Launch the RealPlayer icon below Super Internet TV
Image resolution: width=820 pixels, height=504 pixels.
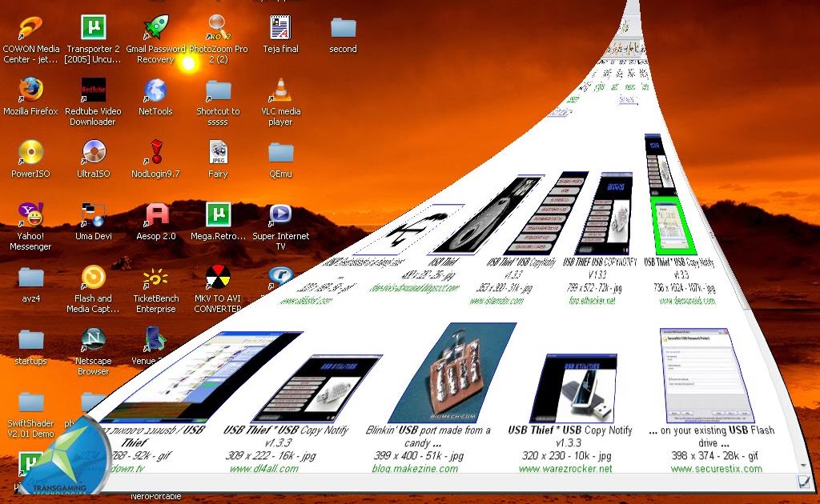(280, 276)
